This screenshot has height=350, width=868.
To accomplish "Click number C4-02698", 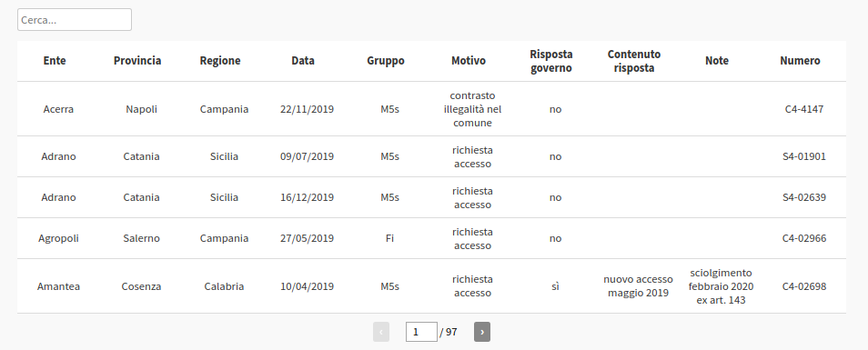I will click(804, 286).
